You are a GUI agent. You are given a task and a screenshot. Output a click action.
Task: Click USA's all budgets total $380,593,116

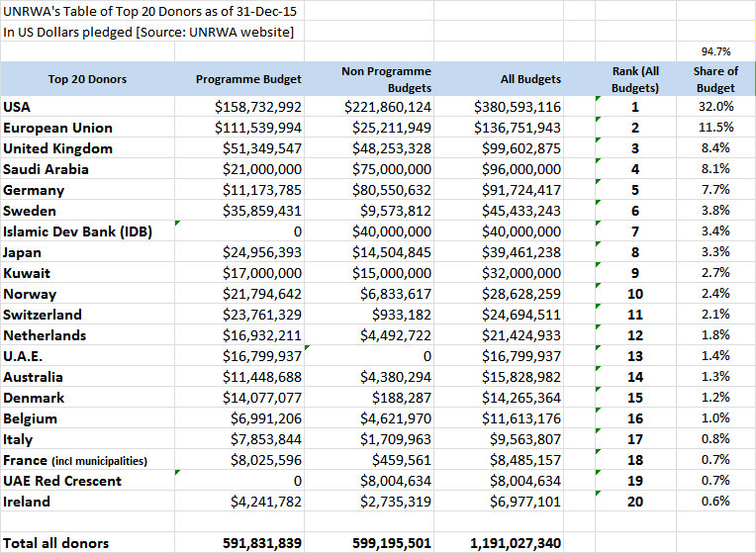click(499, 107)
